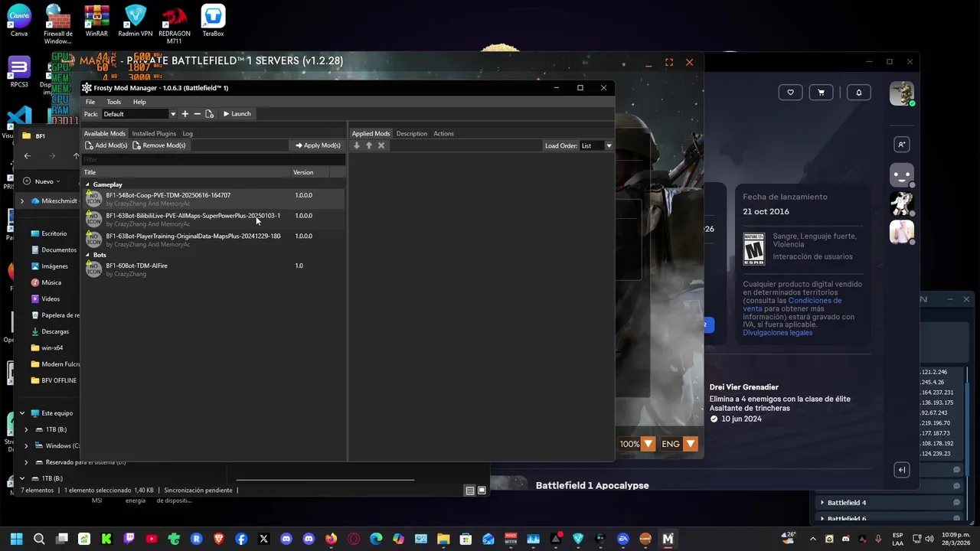Click the Battlefield 4 chat bubble icon
The height and width of the screenshot is (551, 980).
(x=956, y=503)
